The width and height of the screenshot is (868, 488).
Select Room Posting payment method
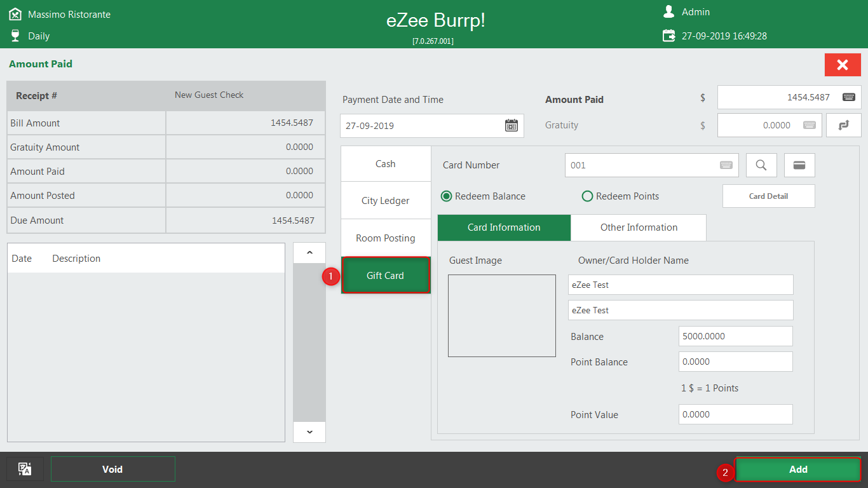click(386, 238)
